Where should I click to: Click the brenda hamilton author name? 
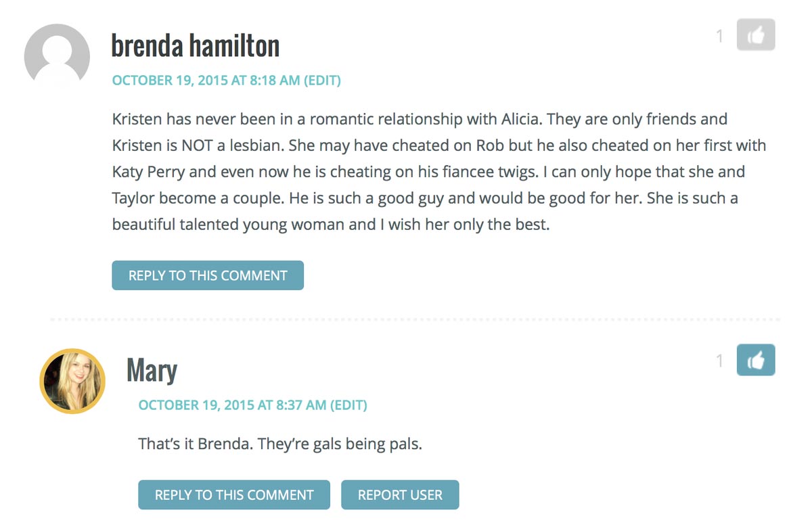pos(195,46)
